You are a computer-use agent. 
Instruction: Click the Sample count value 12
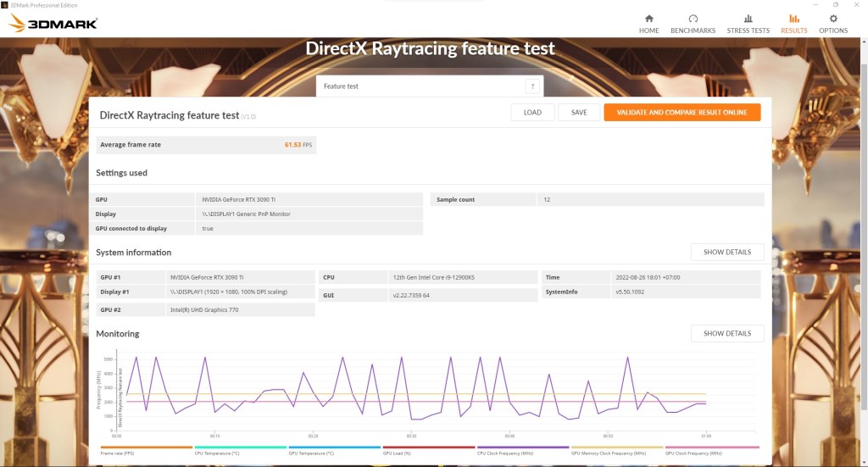click(x=650, y=199)
